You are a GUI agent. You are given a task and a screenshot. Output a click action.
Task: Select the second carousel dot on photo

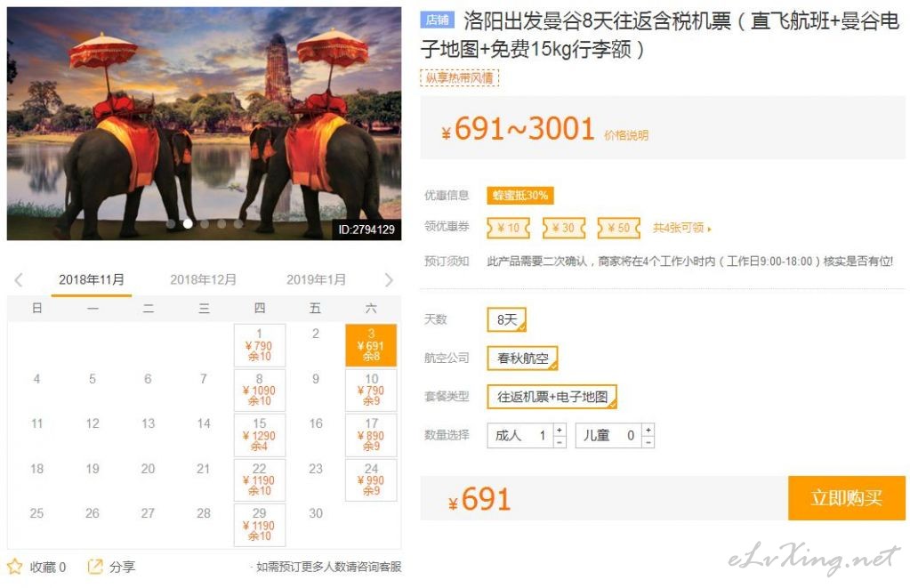click(188, 223)
